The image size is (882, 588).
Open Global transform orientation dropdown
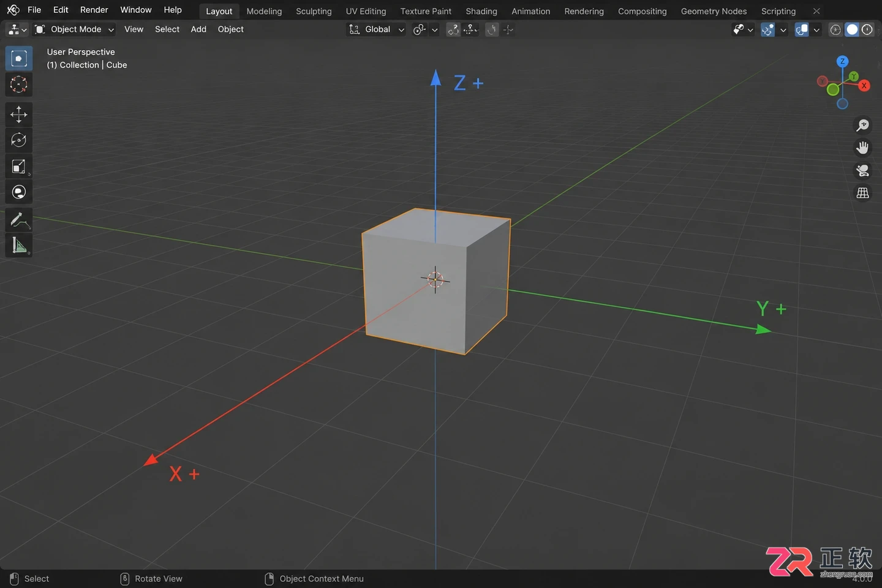tap(376, 29)
